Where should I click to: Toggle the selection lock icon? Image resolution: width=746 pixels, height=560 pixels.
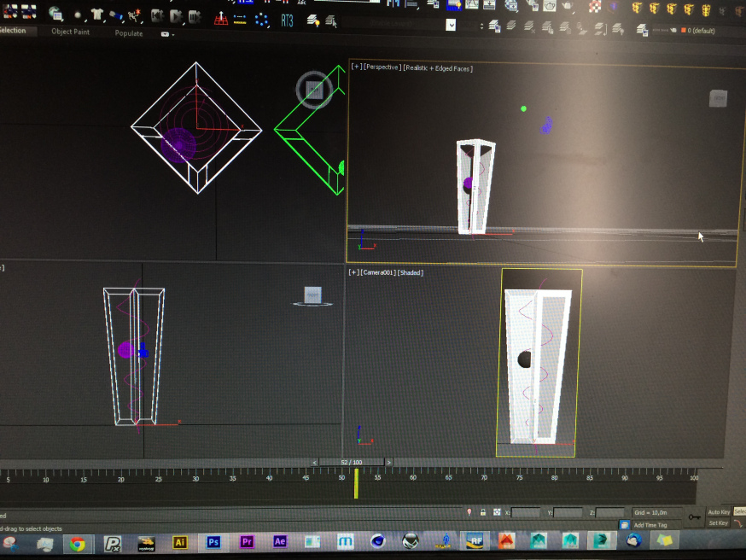click(x=484, y=512)
